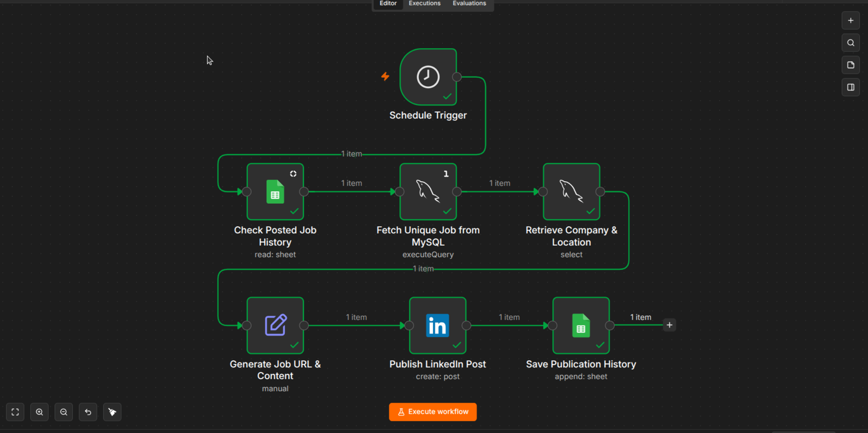The height and width of the screenshot is (433, 868).
Task: Click the Fetch Unique Job from MySQL label
Action: pyautogui.click(x=428, y=236)
